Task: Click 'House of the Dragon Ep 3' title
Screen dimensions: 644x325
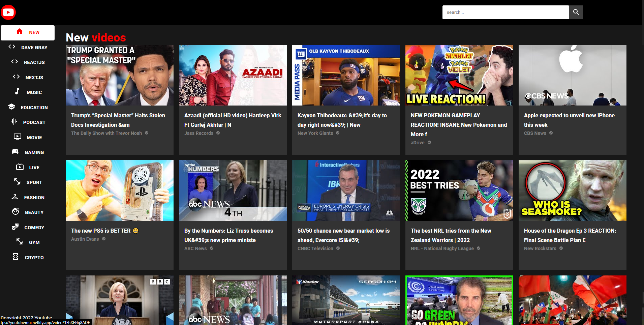Action: pos(570,235)
